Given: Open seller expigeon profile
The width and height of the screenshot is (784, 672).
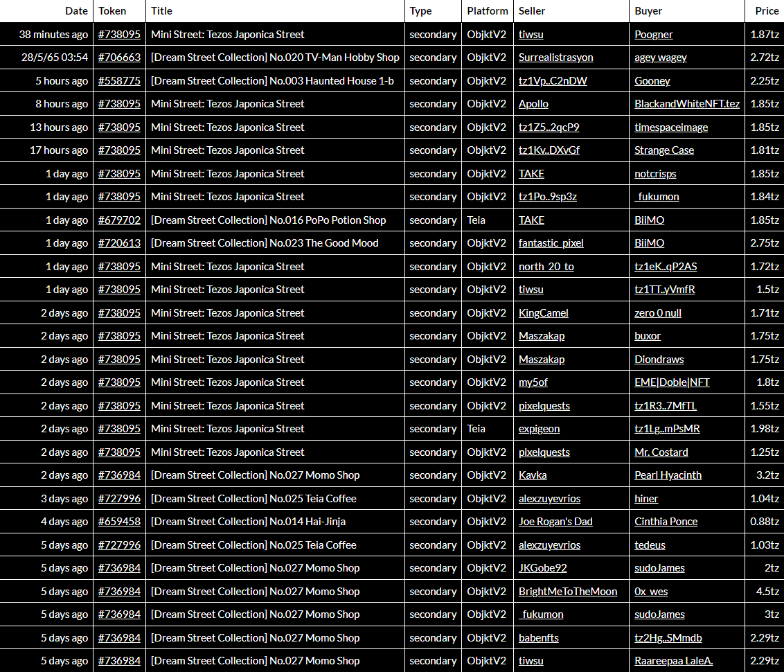Looking at the screenshot, I should pos(539,429).
